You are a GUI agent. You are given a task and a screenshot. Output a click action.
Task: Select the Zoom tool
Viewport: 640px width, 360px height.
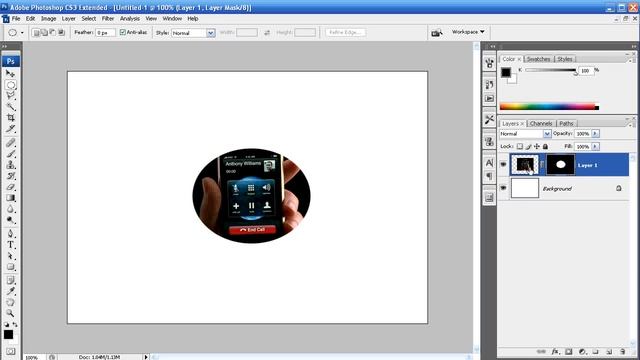[x=11, y=313]
